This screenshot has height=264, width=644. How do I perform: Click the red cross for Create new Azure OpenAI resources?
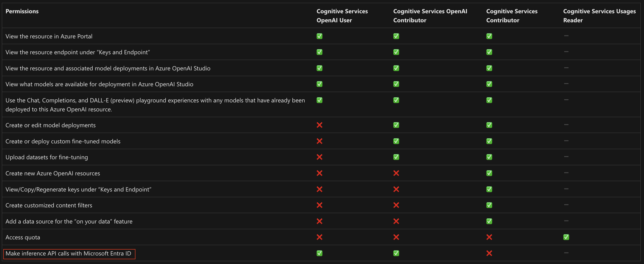(x=319, y=173)
